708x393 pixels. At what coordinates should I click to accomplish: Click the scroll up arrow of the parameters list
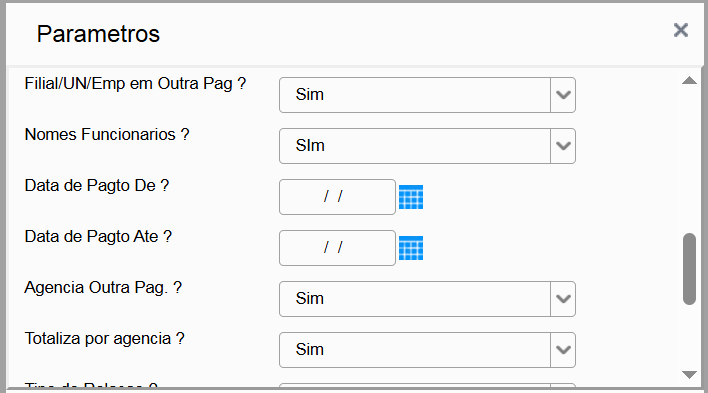point(689,81)
